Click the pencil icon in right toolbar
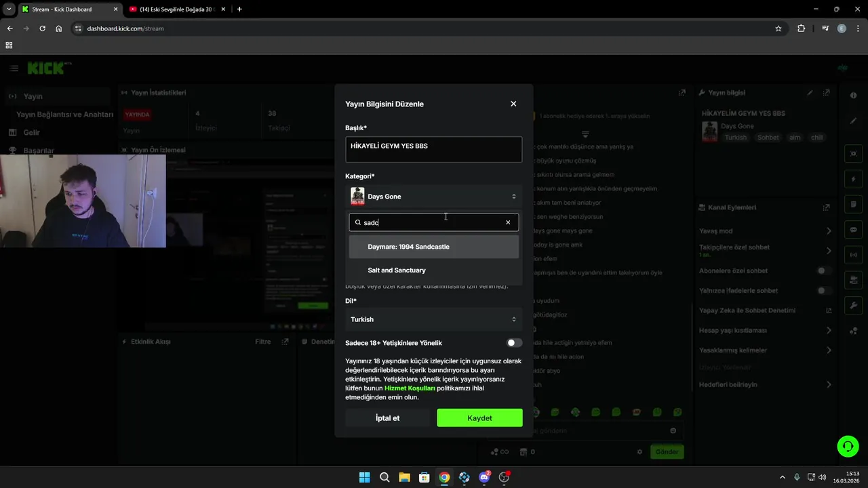The height and width of the screenshot is (488, 868). pos(853,121)
